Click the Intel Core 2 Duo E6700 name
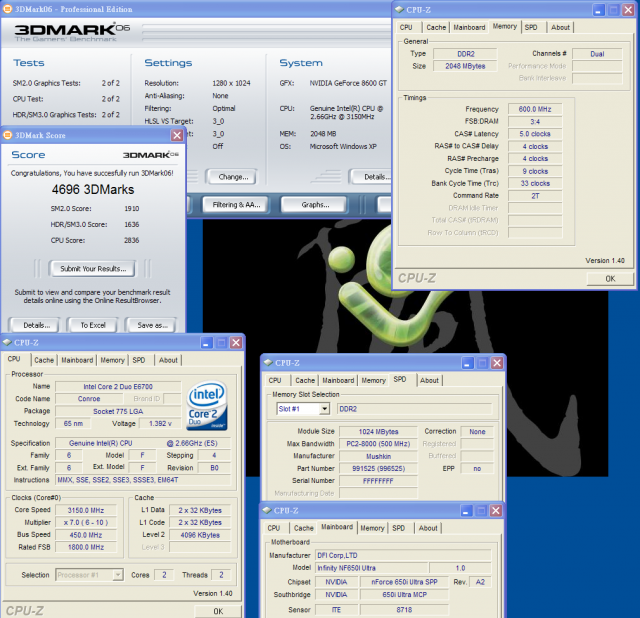 tap(118, 387)
